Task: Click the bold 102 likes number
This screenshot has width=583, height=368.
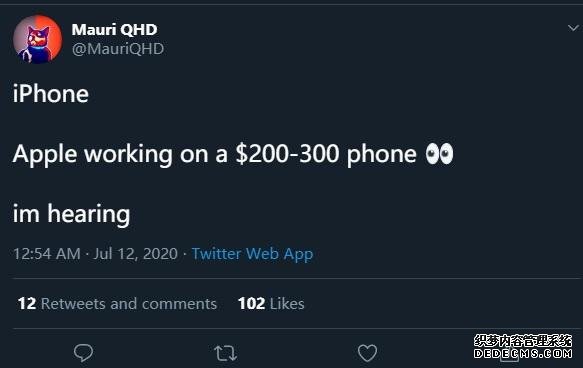Action: point(251,304)
